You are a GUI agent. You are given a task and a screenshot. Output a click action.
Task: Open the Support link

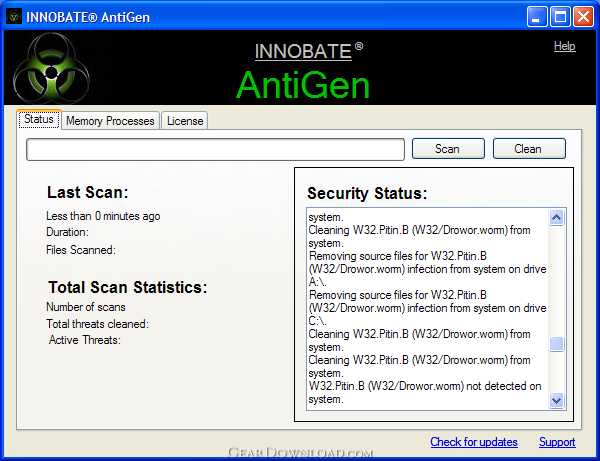click(x=557, y=442)
